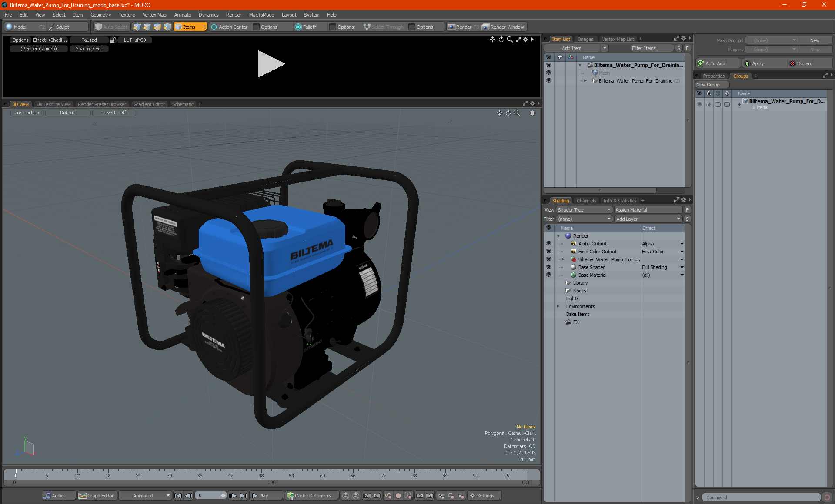
Task: Open the Animated keying dropdown
Action: point(145,496)
